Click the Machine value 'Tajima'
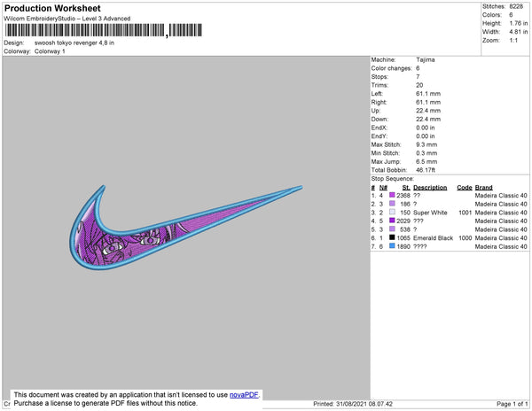532x411 pixels. click(x=426, y=59)
